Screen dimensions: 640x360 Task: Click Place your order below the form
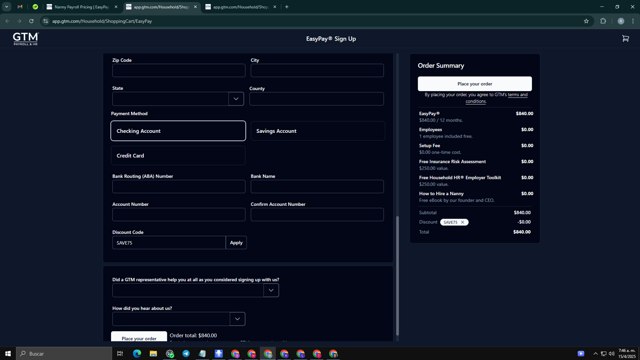139,336
